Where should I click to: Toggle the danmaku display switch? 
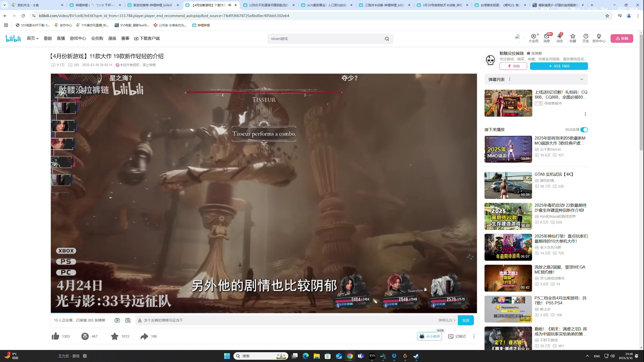[x=117, y=320]
